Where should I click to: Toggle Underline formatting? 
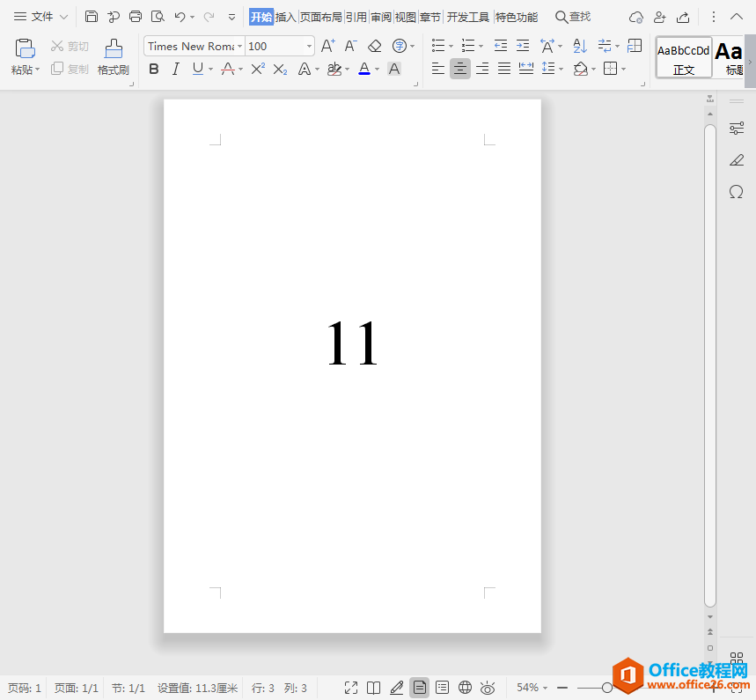click(x=198, y=69)
